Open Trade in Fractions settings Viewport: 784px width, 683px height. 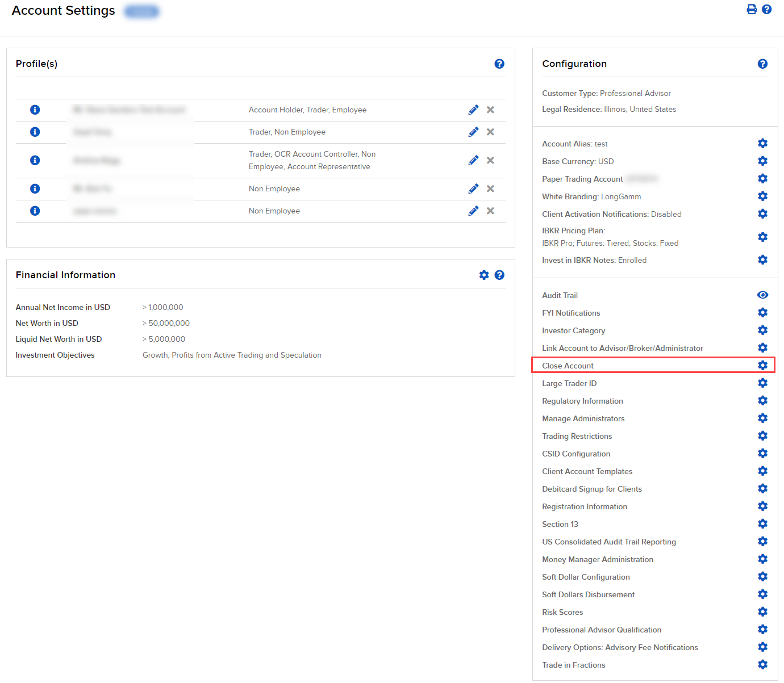[762, 664]
